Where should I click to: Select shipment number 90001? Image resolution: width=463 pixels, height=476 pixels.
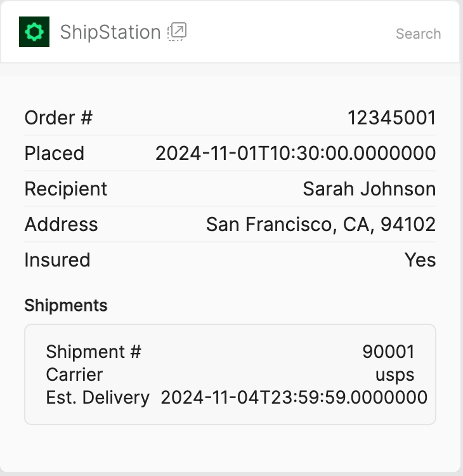[x=388, y=352]
